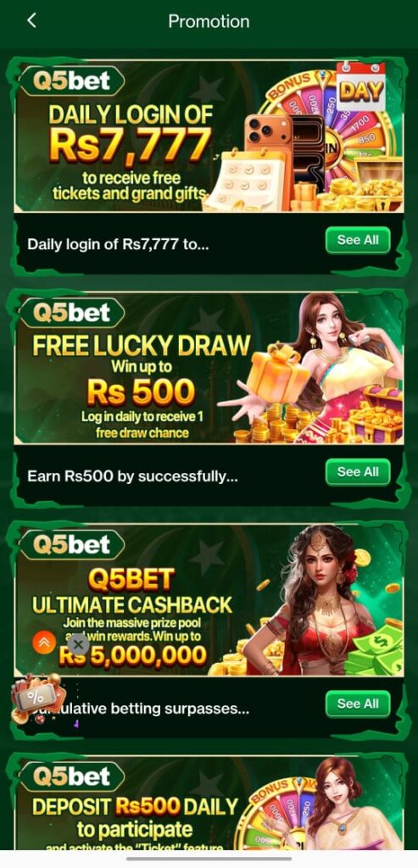418x868 pixels.
Task: See All for Earn Rs500 promotion
Action: 358,471
